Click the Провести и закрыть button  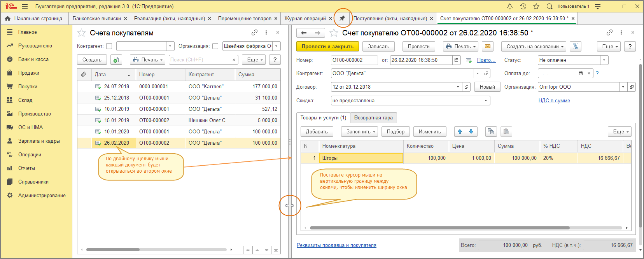[x=327, y=46]
